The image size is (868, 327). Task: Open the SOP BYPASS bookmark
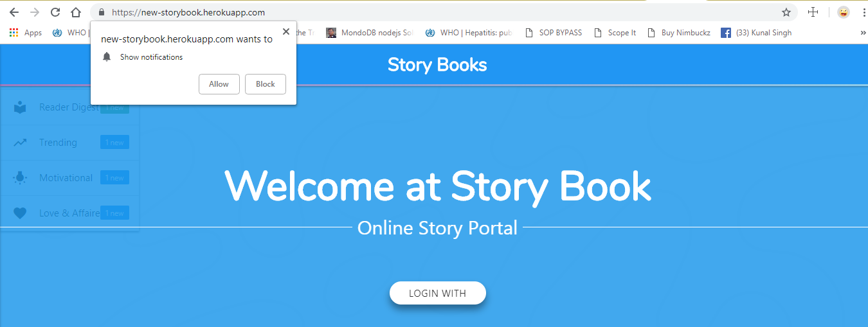coord(554,33)
